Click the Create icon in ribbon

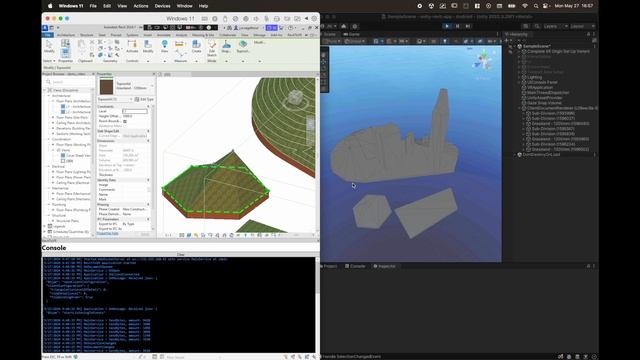click(196, 47)
